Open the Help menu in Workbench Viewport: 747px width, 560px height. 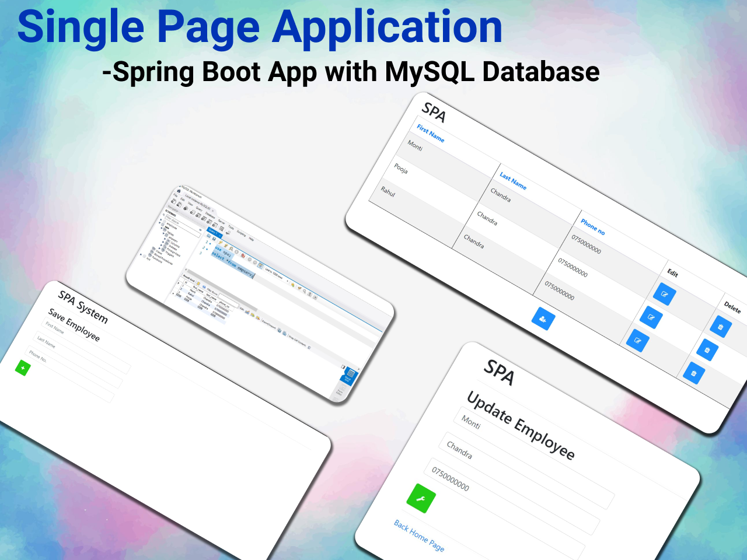click(x=251, y=239)
